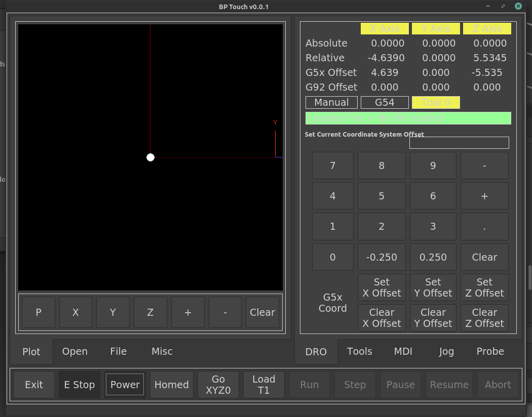Screen dimensions: 532x417
Task: Tap keypad digit 1
Action: pos(333,227)
